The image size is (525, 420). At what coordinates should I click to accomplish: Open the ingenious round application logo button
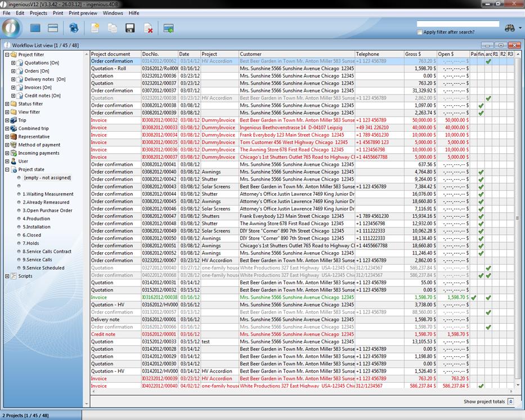point(12,28)
